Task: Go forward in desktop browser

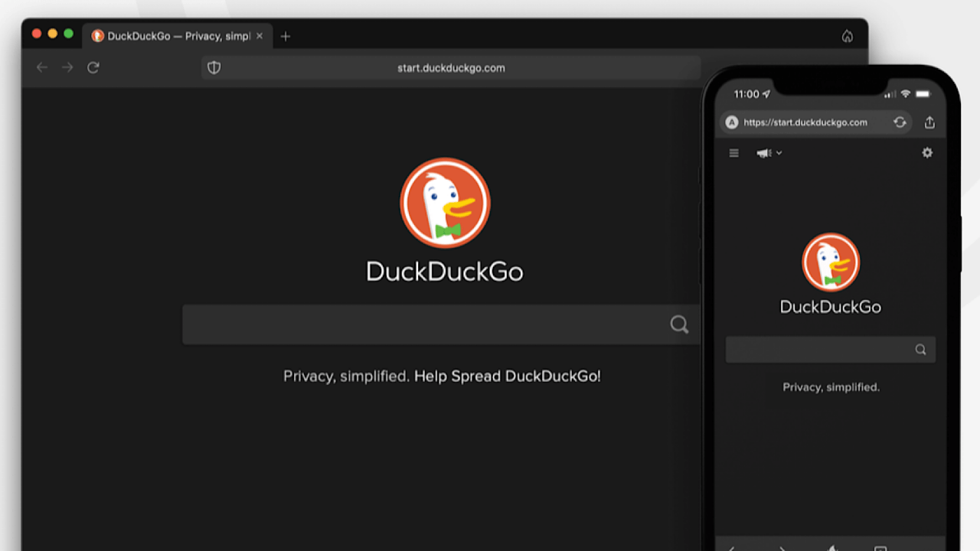Action: [67, 67]
